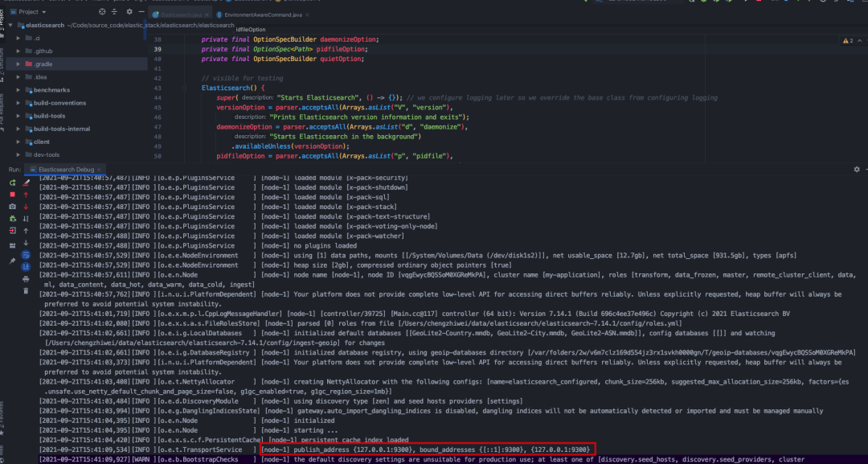Collapse the elasticsearch root folder

pos(10,26)
